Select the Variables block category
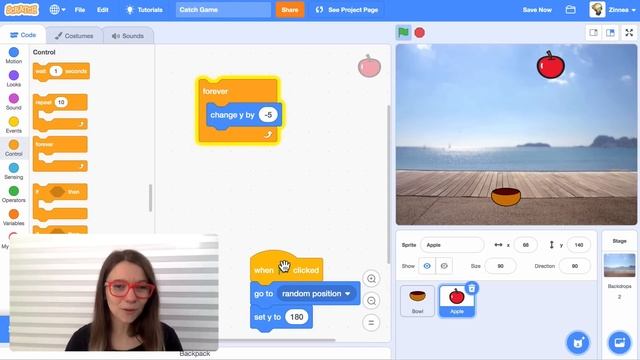 click(x=13, y=217)
